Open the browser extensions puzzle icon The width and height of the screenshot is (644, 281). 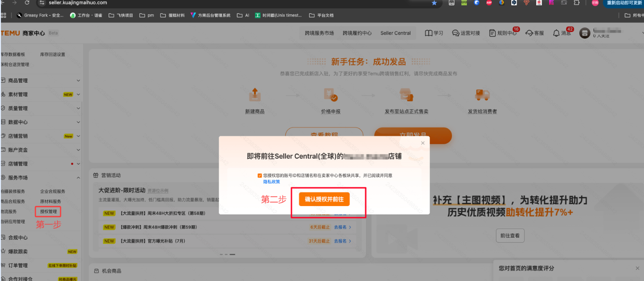576,2
